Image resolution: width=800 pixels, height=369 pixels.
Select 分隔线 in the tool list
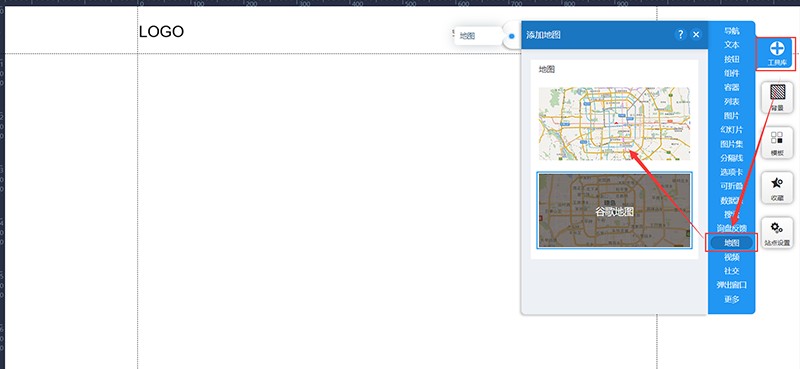pyautogui.click(x=732, y=158)
